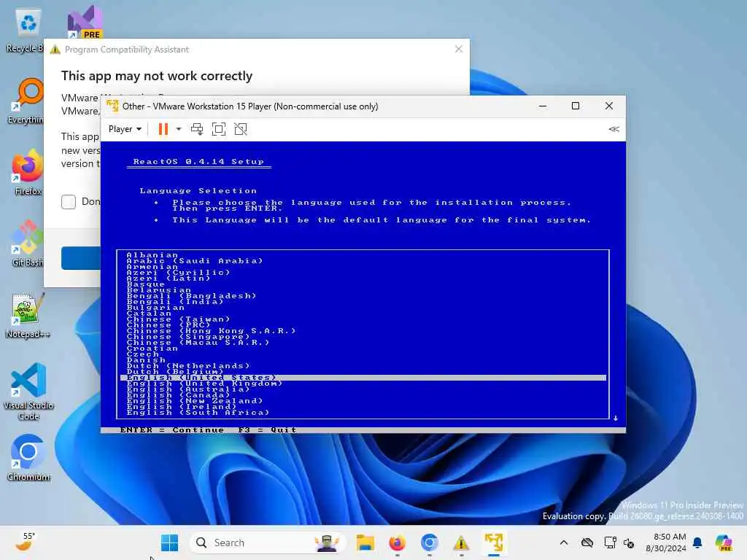The width and height of the screenshot is (747, 560).
Task: Select Dutch (Netherlands) language row
Action: pos(363,366)
